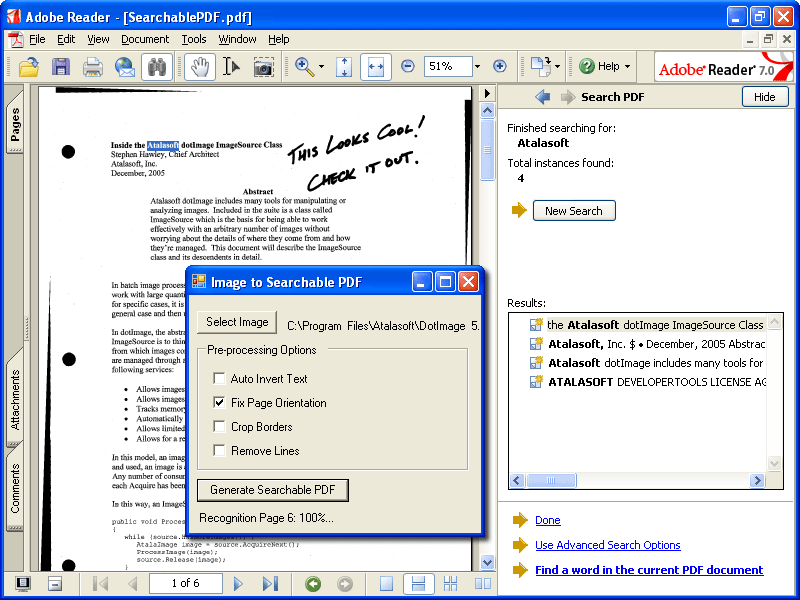Click the document vertical scrollbar thumb
This screenshot has height=600, width=800.
point(487,149)
